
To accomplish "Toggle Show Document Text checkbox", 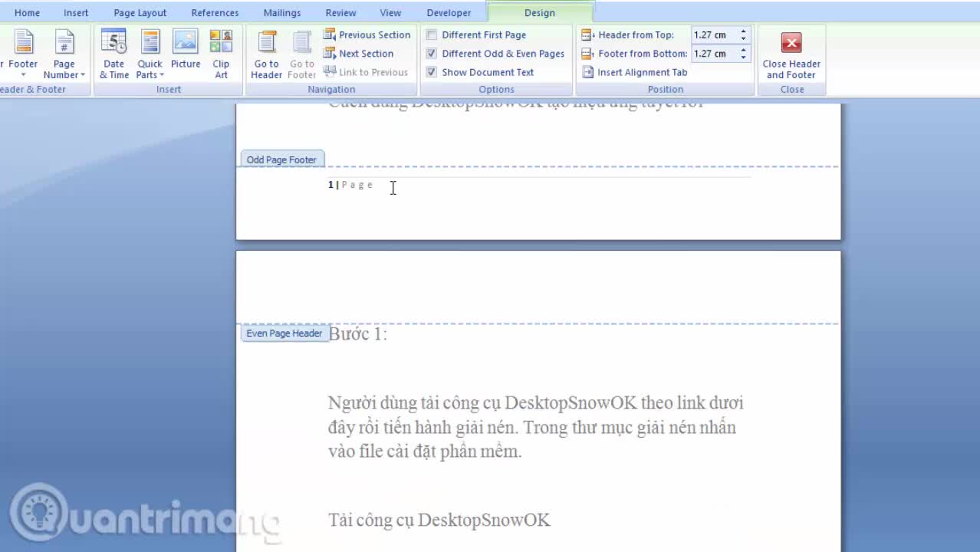I will [x=432, y=72].
